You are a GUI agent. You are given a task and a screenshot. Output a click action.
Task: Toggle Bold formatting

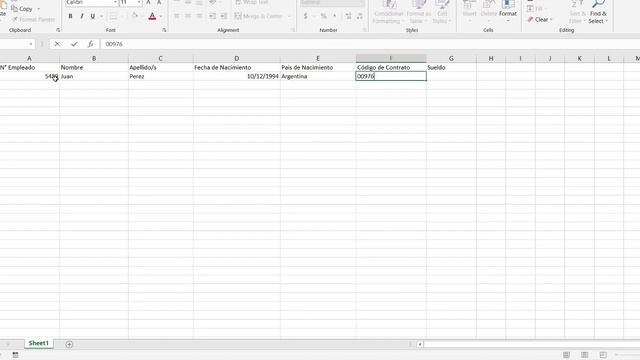(70, 16)
